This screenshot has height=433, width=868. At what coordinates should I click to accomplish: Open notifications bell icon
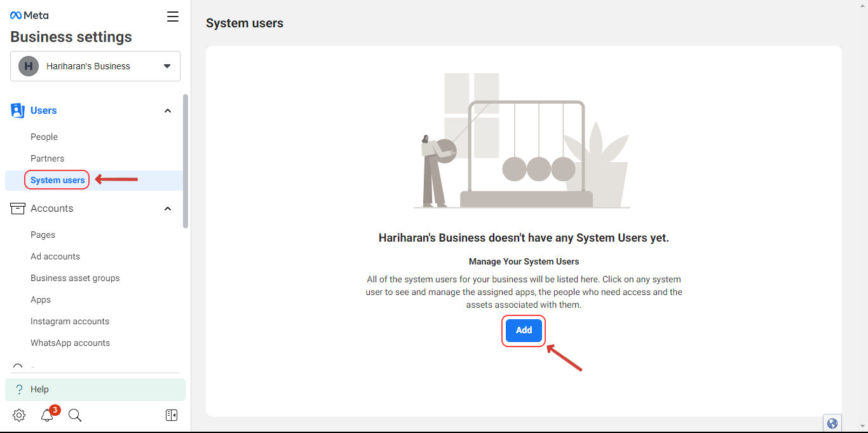point(47,415)
